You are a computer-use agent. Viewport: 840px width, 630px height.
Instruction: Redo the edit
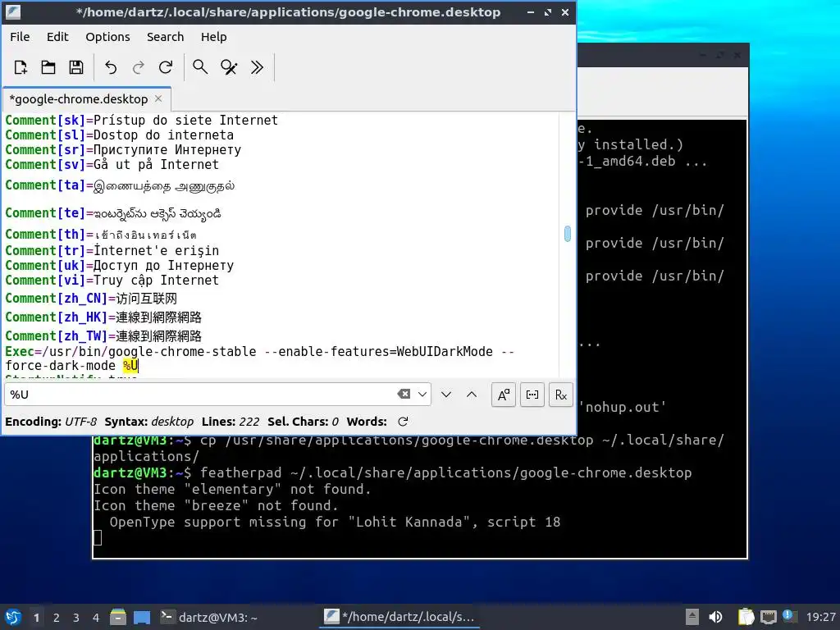pyautogui.click(x=138, y=67)
